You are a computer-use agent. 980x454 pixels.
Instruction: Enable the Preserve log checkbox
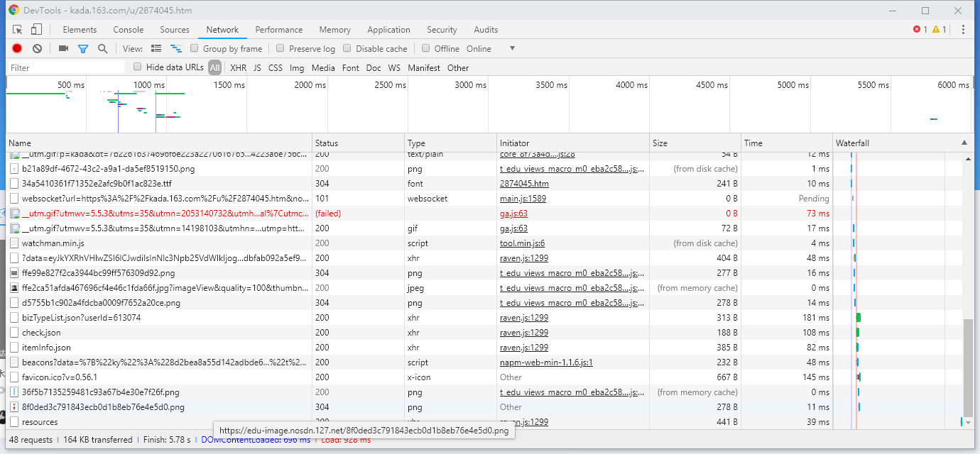281,48
